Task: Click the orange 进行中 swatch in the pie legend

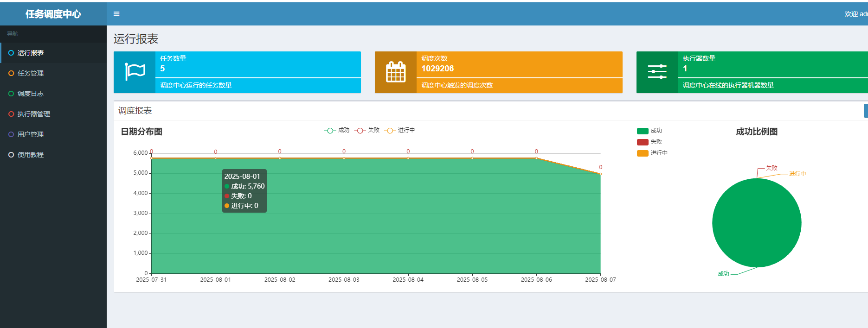Action: [x=643, y=153]
